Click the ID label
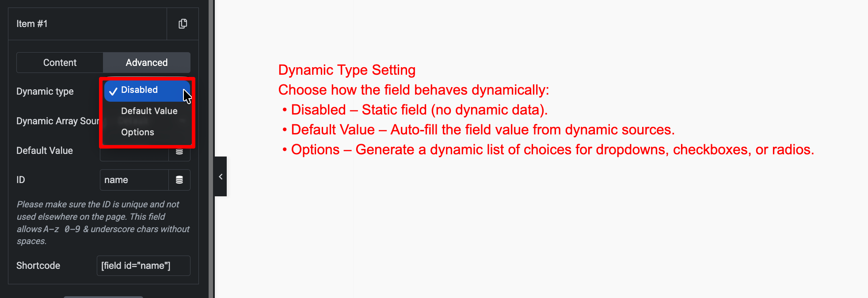Image resolution: width=868 pixels, height=298 pixels. click(21, 180)
